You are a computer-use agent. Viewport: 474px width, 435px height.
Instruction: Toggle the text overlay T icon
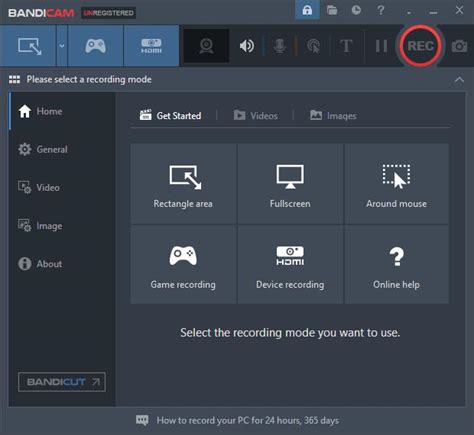(346, 46)
